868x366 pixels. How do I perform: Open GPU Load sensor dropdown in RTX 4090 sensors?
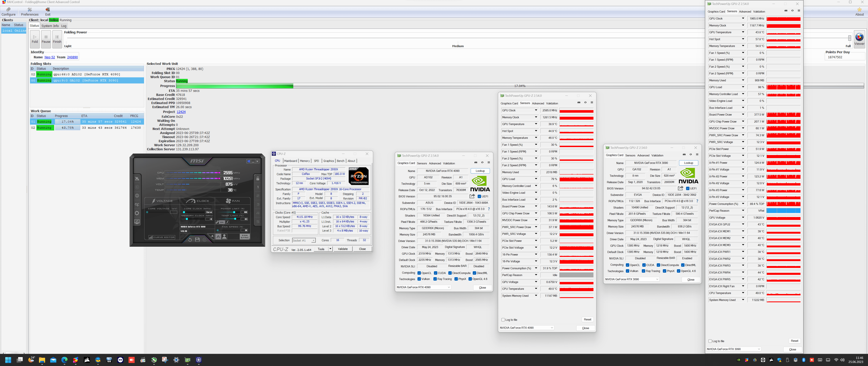(x=536, y=179)
